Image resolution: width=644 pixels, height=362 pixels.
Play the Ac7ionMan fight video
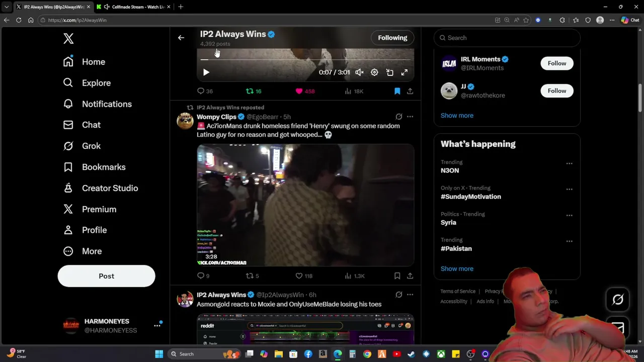[305, 205]
